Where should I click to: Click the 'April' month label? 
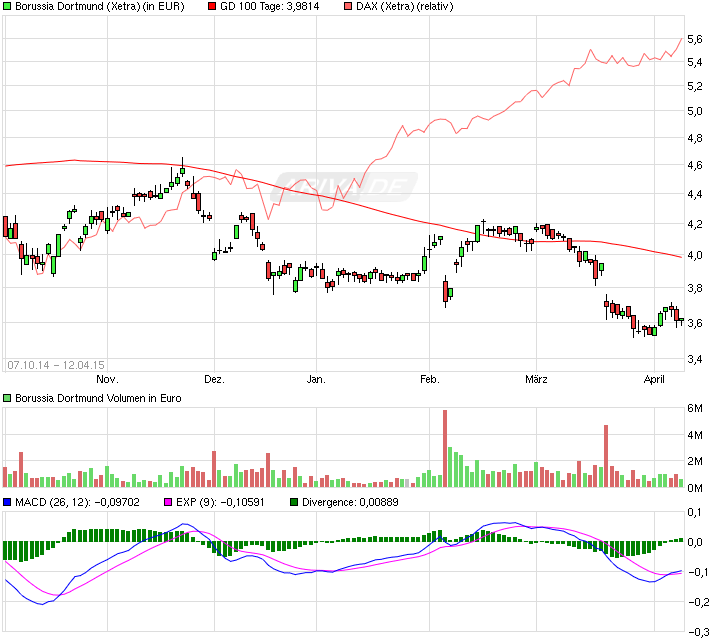[x=654, y=379]
